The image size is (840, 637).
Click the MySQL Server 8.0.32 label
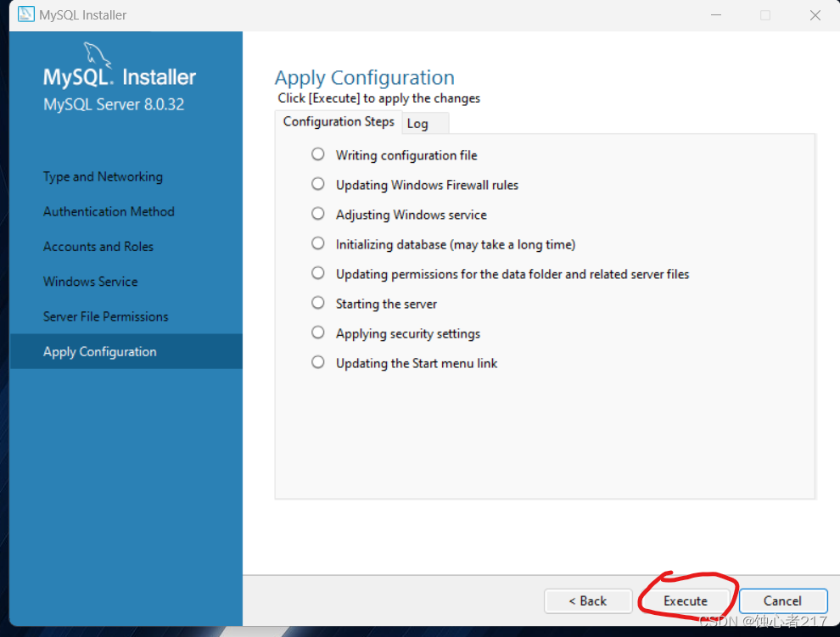pos(114,104)
